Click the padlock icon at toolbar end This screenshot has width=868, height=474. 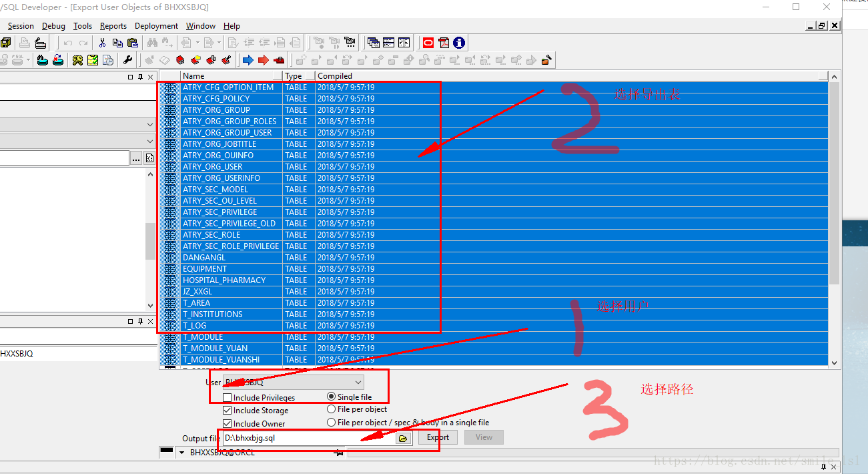coord(546,60)
